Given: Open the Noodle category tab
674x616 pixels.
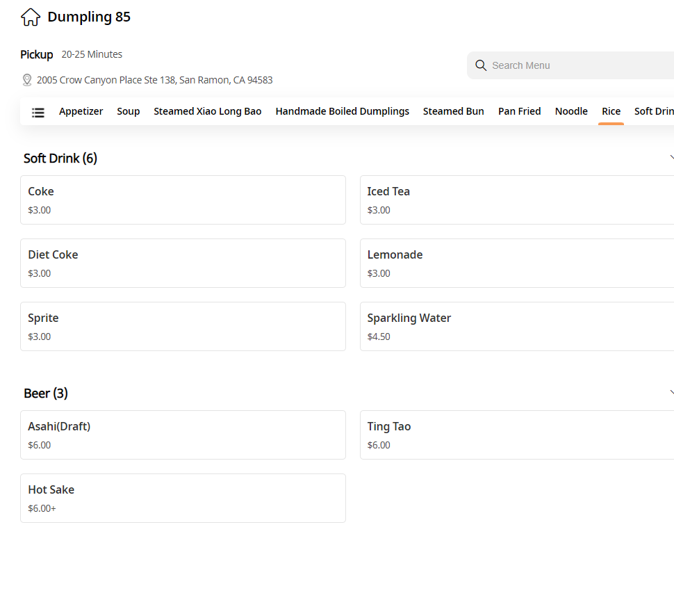Looking at the screenshot, I should [x=571, y=111].
